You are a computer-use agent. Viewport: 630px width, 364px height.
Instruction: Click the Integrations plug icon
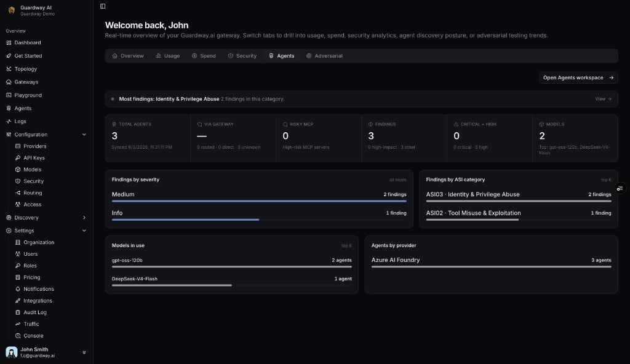(18, 301)
